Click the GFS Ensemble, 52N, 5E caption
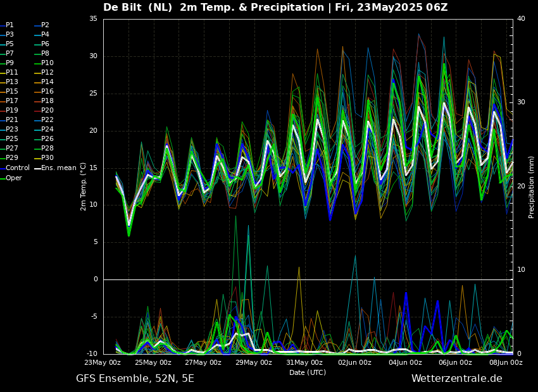The image size is (538, 392). point(135,379)
